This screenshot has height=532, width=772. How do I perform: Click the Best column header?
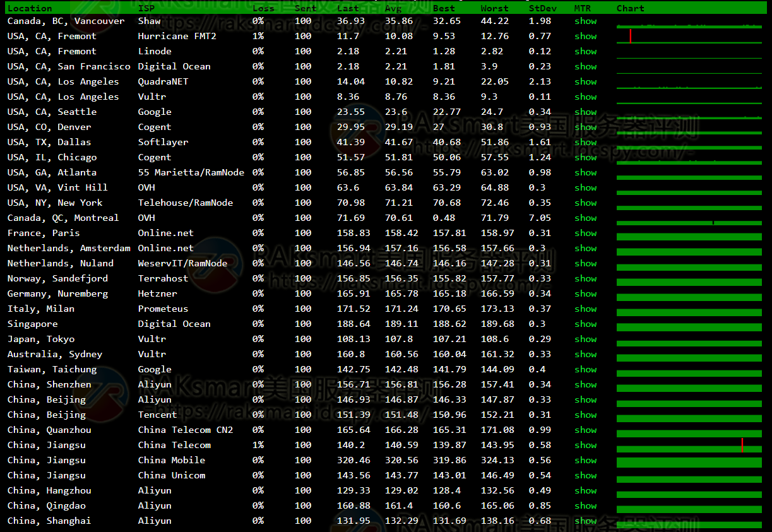pyautogui.click(x=444, y=8)
